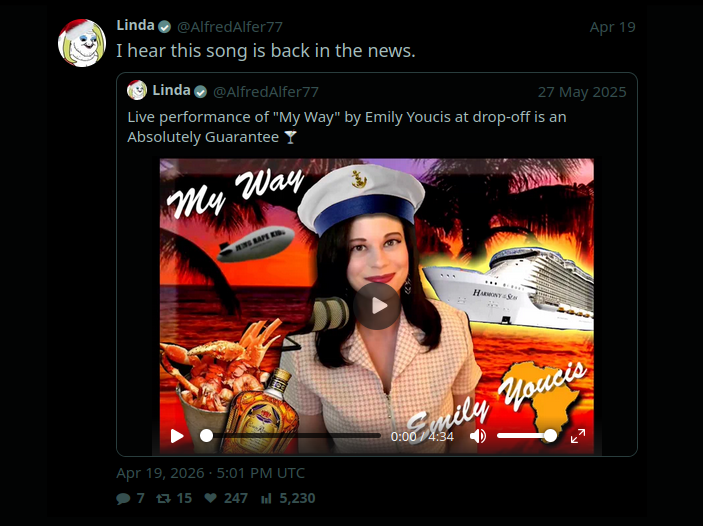
Task: Enter fullscreen mode for the video
Action: pos(578,436)
